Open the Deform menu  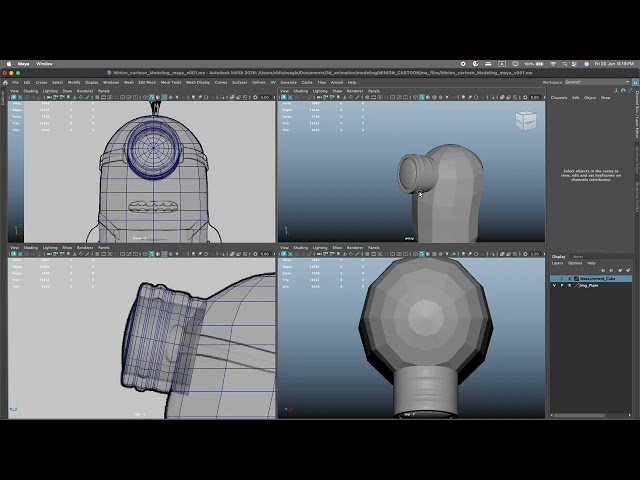[x=259, y=82]
